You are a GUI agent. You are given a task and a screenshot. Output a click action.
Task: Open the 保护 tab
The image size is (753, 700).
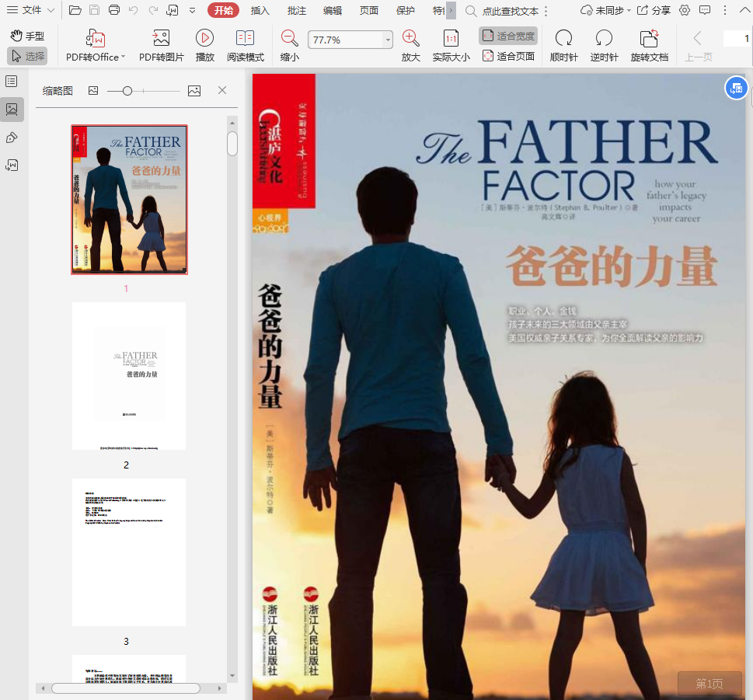406,11
